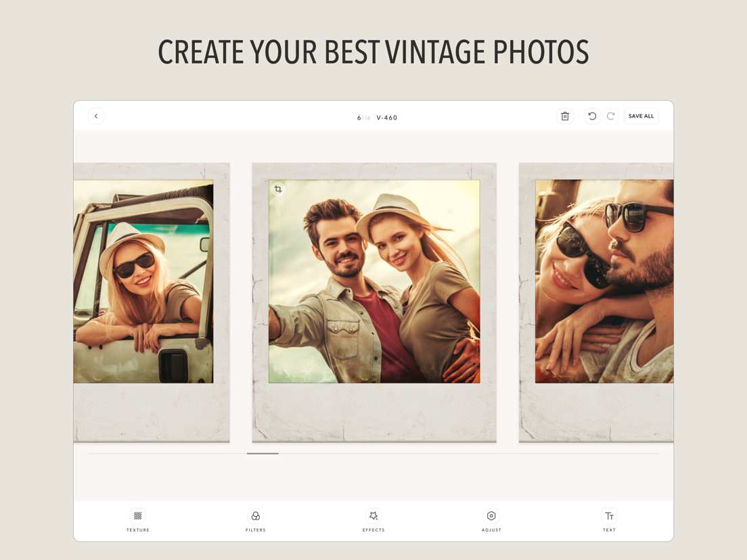Open the Adjust panel
Viewport: 747px width, 560px height.
click(x=491, y=518)
